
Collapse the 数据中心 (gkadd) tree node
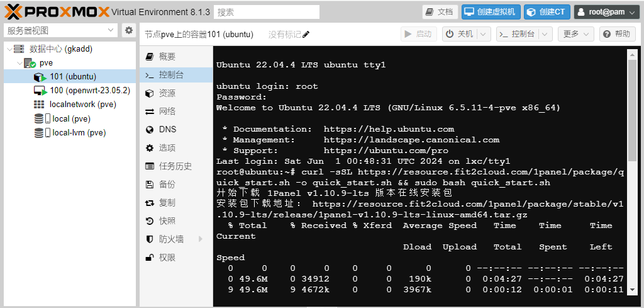9,49
